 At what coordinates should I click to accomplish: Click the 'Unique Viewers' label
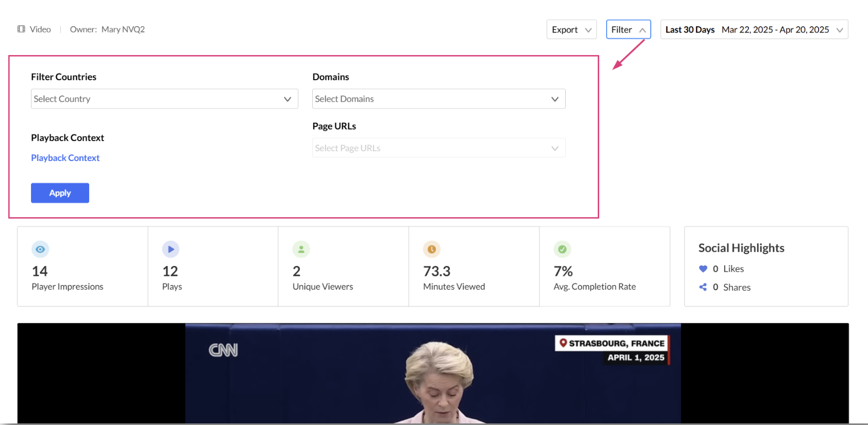point(323,286)
